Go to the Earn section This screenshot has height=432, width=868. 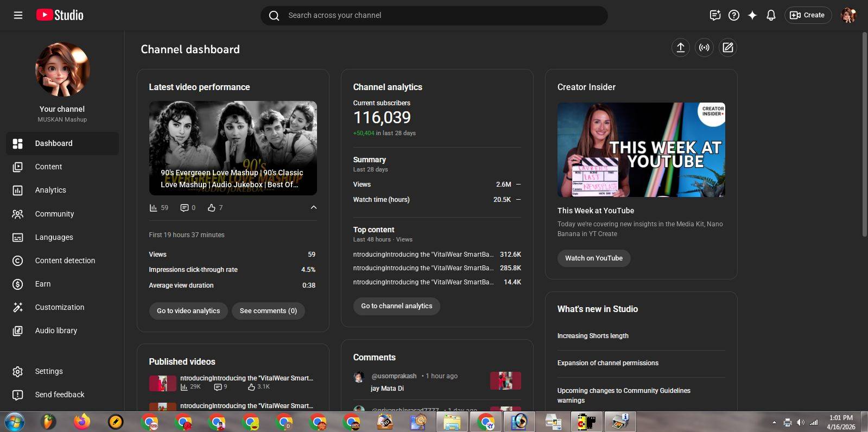[43, 284]
